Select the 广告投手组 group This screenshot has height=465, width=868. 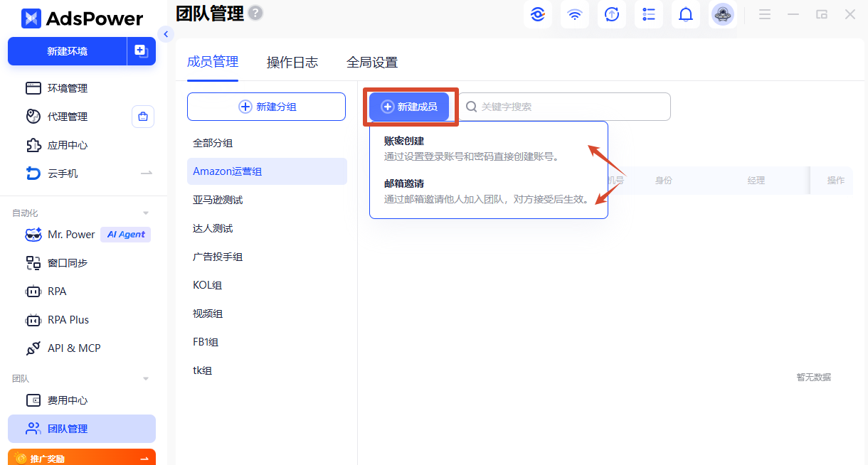[267, 257]
